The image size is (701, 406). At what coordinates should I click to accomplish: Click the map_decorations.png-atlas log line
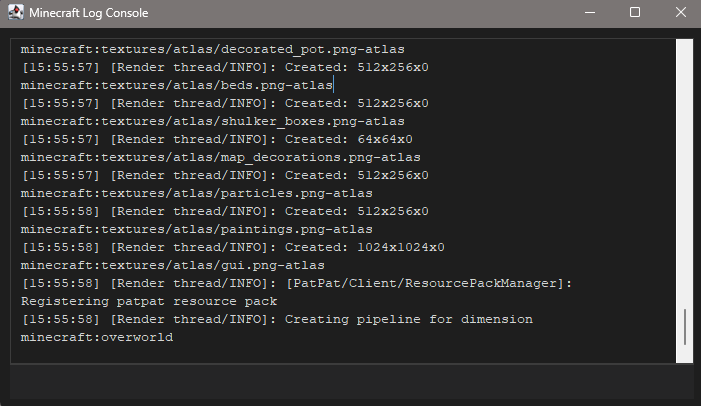click(x=220, y=157)
